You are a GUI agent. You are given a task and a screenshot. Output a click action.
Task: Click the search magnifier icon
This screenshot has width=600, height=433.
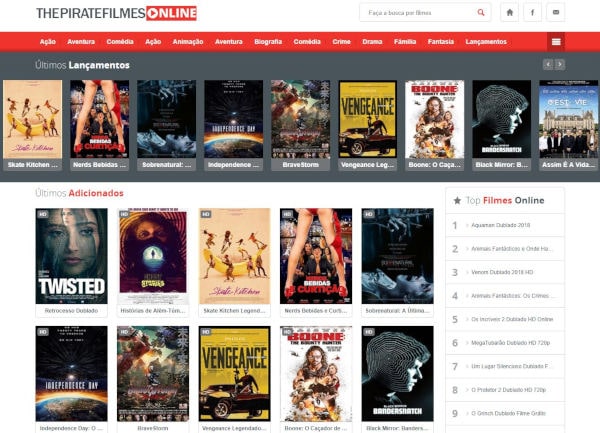click(481, 13)
